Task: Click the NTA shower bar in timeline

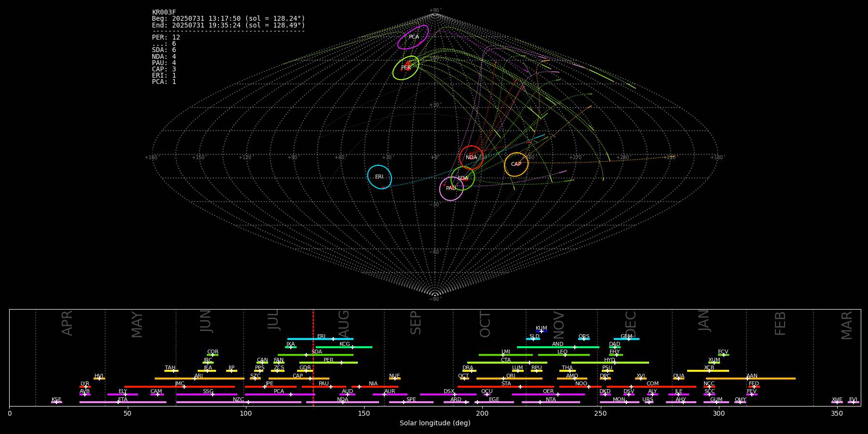Action: click(551, 402)
